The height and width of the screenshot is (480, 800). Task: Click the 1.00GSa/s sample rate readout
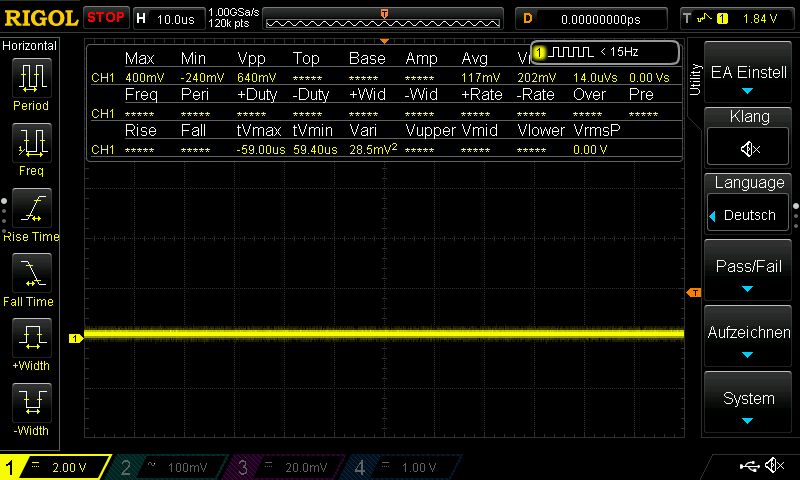(234, 12)
